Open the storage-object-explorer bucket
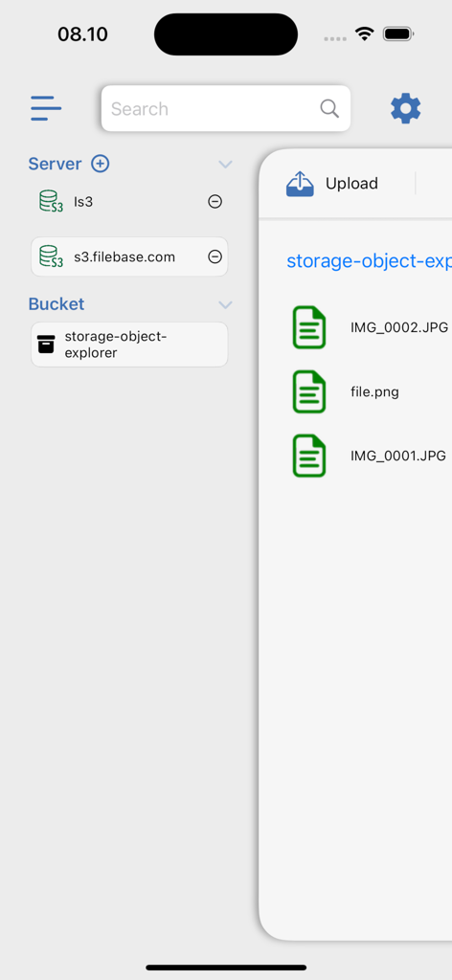This screenshot has height=980, width=452. (x=129, y=345)
